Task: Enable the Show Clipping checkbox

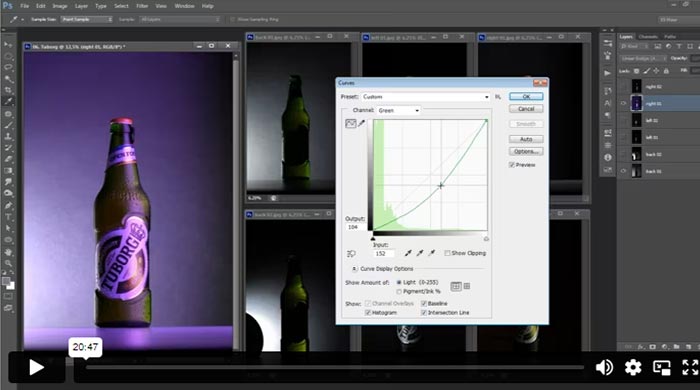Action: point(447,253)
